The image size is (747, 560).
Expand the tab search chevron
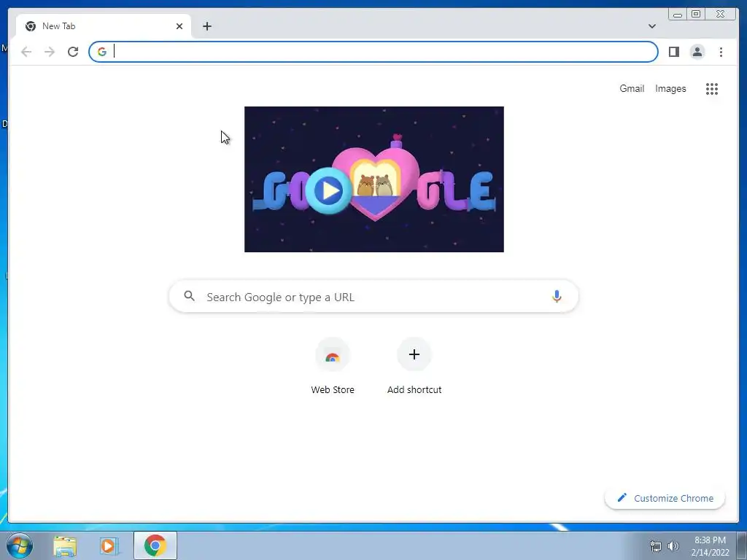[x=651, y=26]
